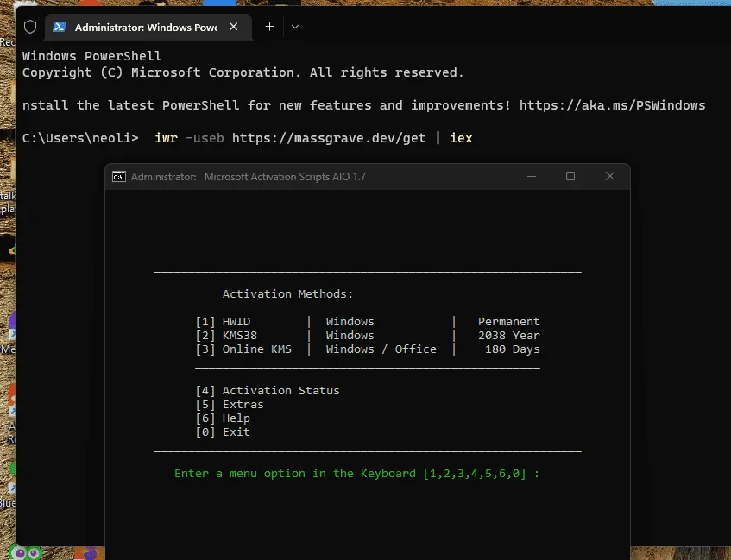Click the Windows / Office column text

tap(381, 349)
